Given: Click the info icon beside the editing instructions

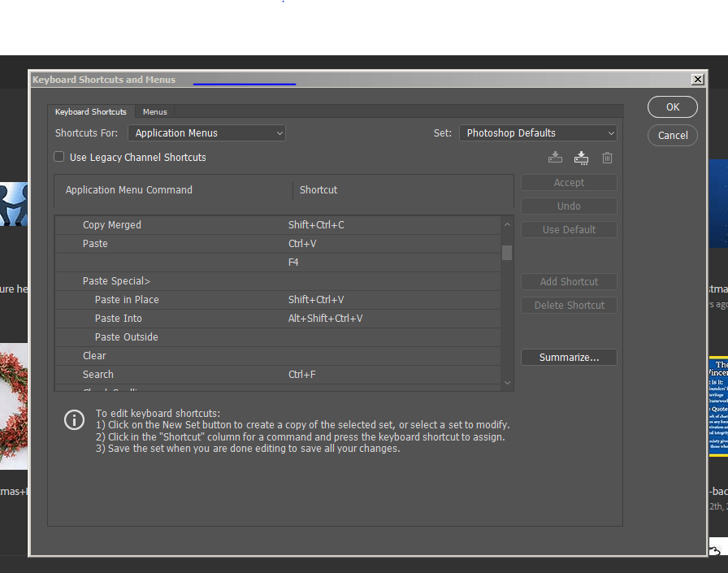Looking at the screenshot, I should point(74,420).
